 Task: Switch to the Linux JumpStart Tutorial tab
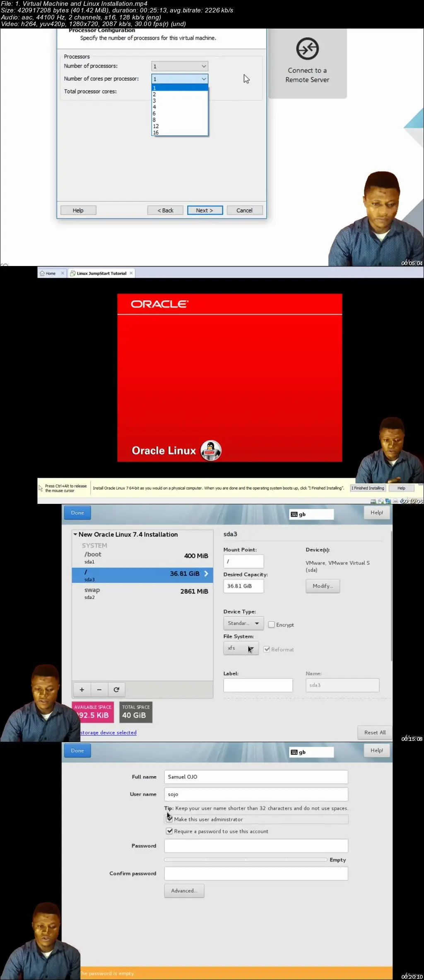pos(101,273)
